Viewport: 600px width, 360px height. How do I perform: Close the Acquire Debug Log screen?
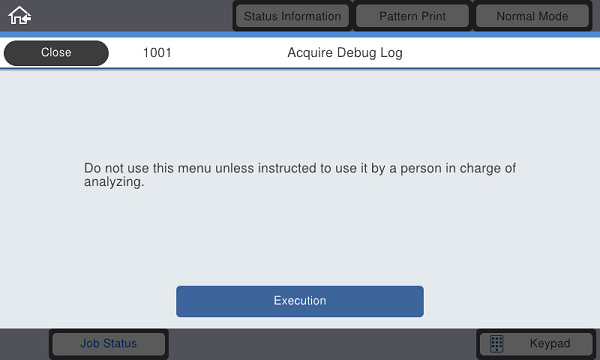[56, 53]
